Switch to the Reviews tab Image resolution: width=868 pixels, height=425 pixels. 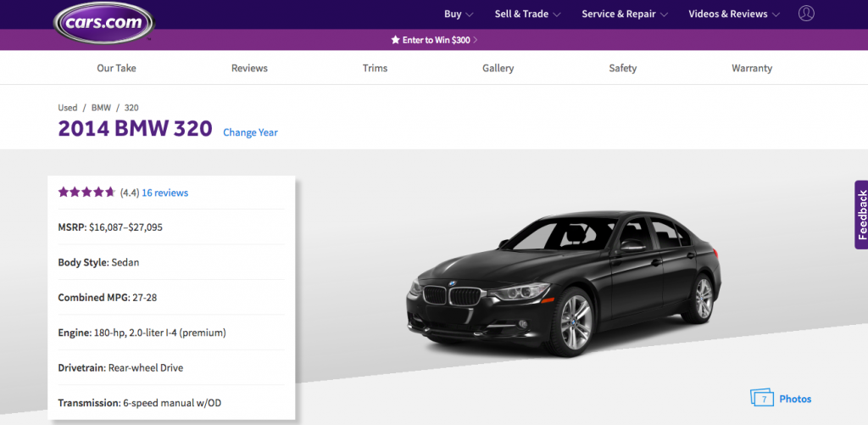(x=249, y=68)
